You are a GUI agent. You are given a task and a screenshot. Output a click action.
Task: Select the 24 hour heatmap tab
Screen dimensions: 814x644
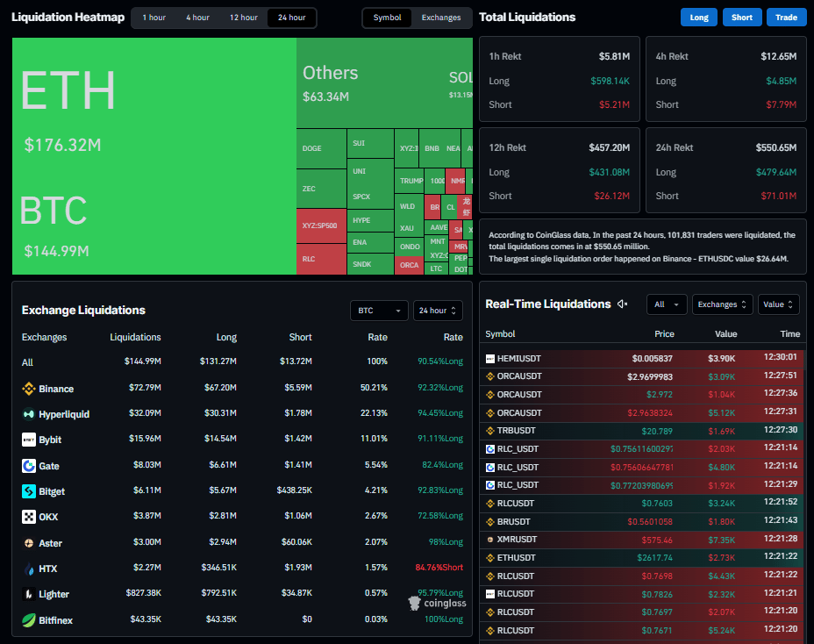[292, 18]
